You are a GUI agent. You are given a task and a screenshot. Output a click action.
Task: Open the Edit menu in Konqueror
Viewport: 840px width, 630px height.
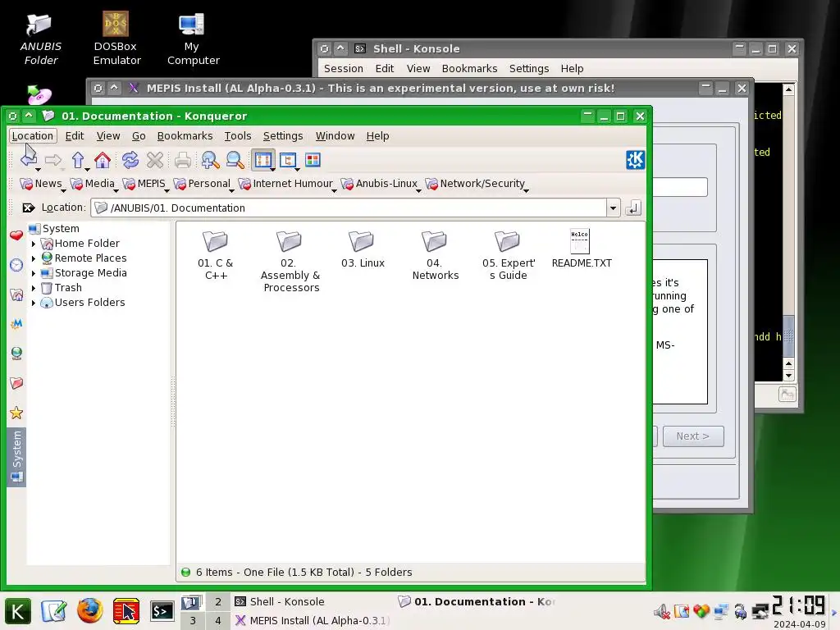[75, 136]
